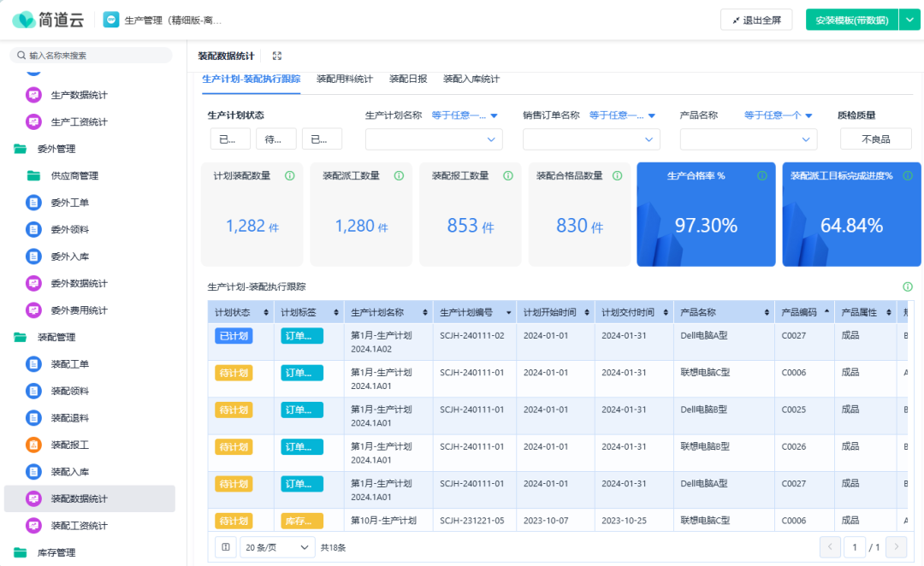Viewport: 924px width, 566px height.
Task: Click the fullscreen icon beside 装配数据统计
Action: (276, 56)
